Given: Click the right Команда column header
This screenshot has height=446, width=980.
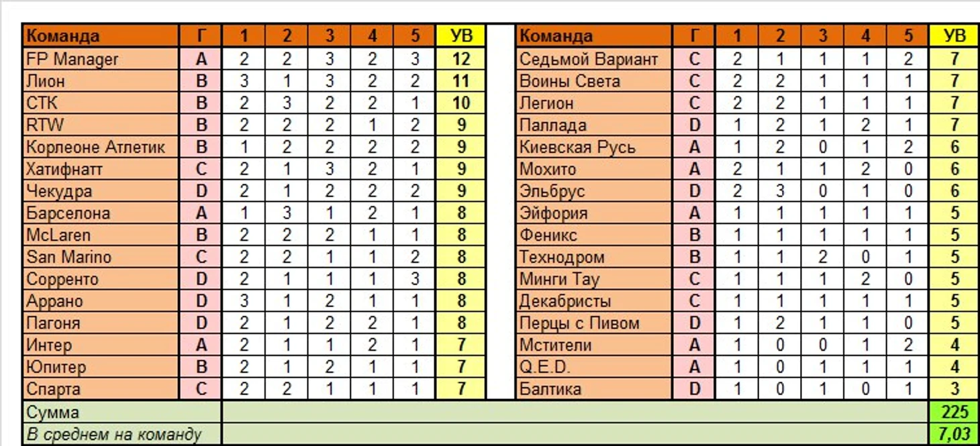Looking at the screenshot, I should [x=593, y=36].
